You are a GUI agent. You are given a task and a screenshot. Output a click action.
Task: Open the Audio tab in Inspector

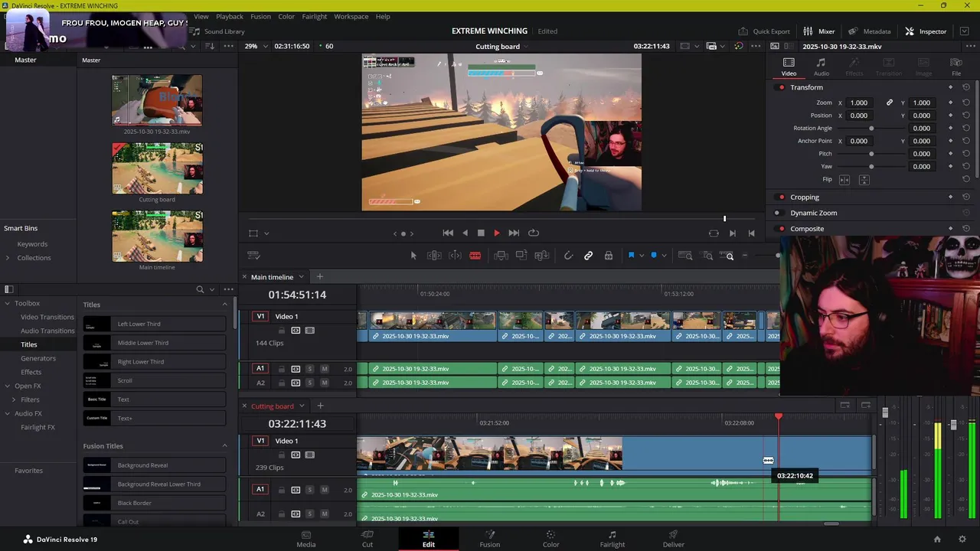tap(821, 67)
